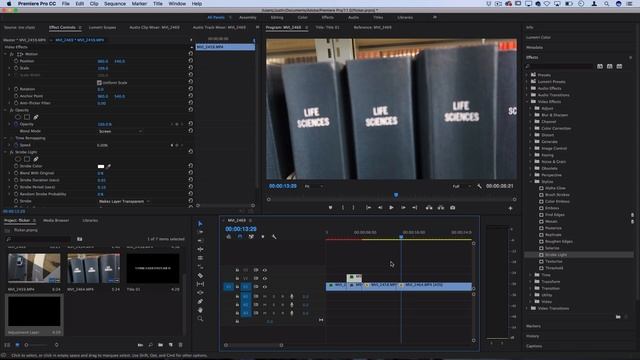640x360 pixels.
Task: Toggle eye visibility on the top video track
Action: tap(265, 270)
